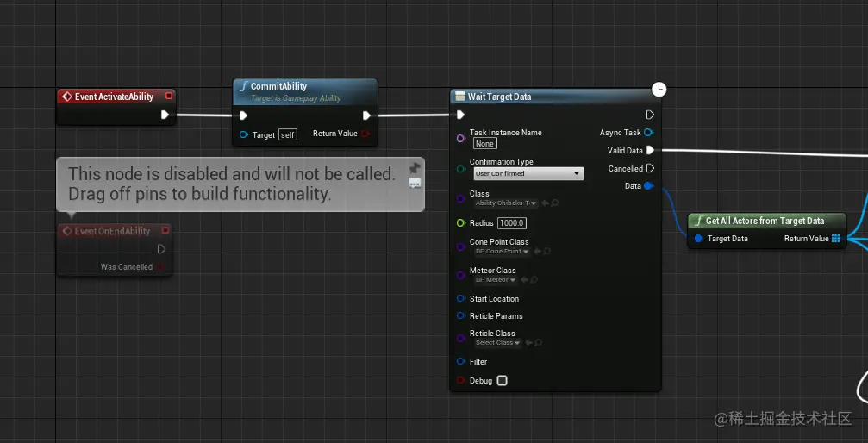Click the browse magnifier icon for Meteor Class
Image resolution: width=868 pixels, height=443 pixels.
click(533, 279)
